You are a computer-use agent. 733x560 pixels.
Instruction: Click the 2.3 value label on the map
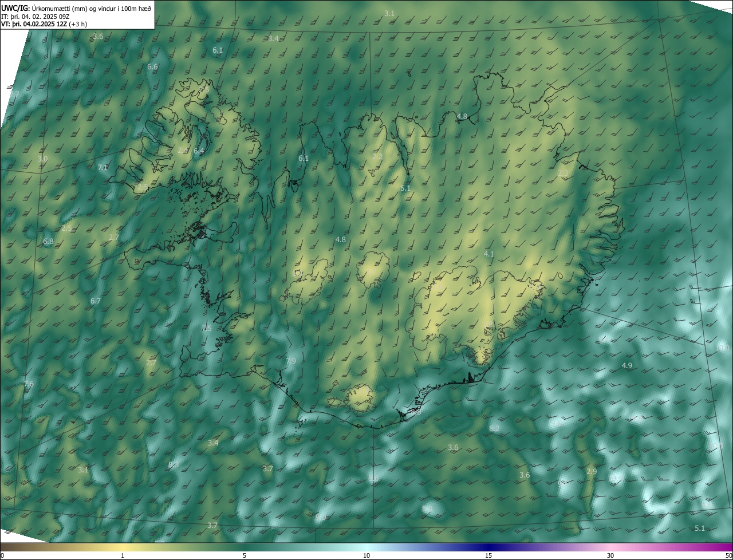point(563,173)
